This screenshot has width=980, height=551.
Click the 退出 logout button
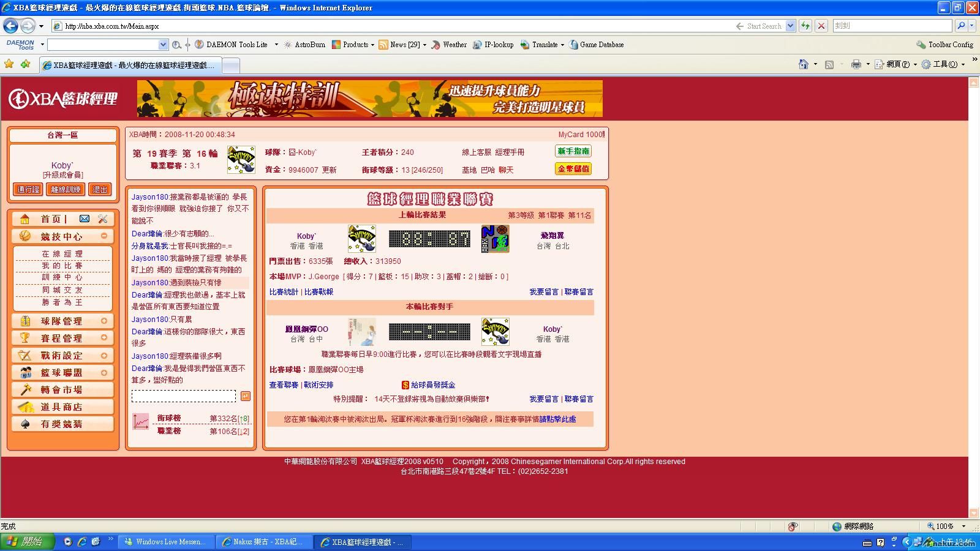(100, 190)
